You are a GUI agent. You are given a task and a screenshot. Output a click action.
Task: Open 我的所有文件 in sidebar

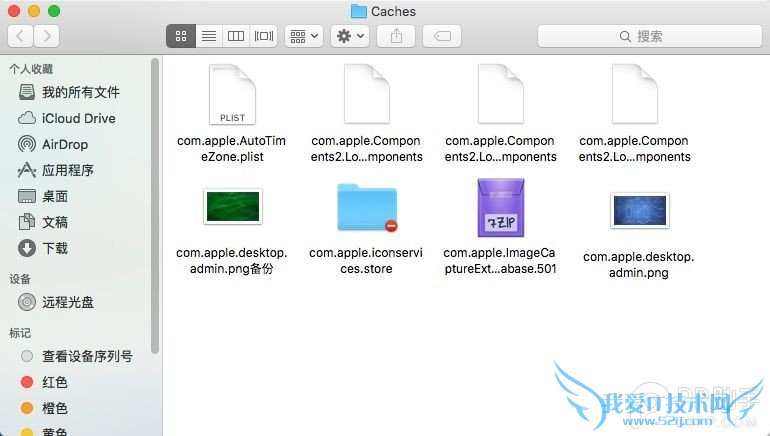click(81, 92)
